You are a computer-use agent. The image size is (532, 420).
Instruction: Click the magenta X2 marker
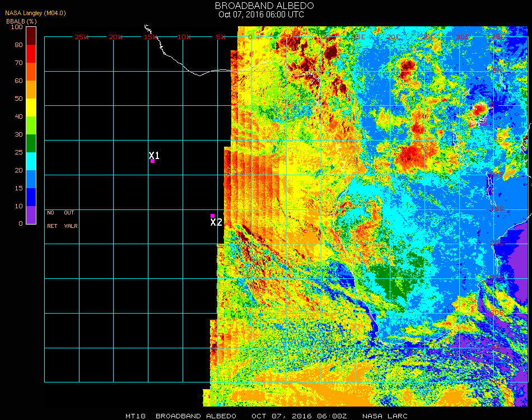click(212, 216)
